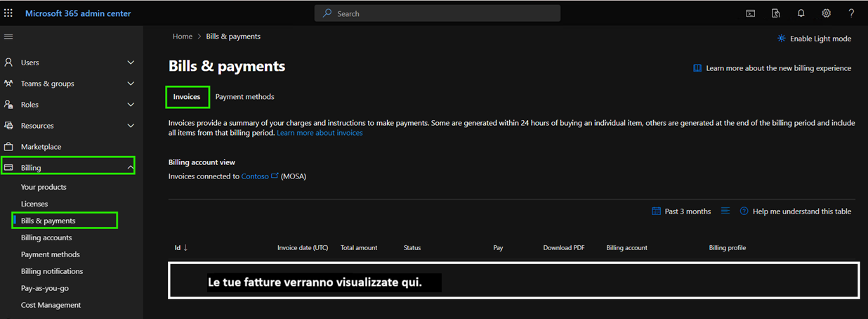
Task: Click Help me understand this table
Action: tap(802, 211)
